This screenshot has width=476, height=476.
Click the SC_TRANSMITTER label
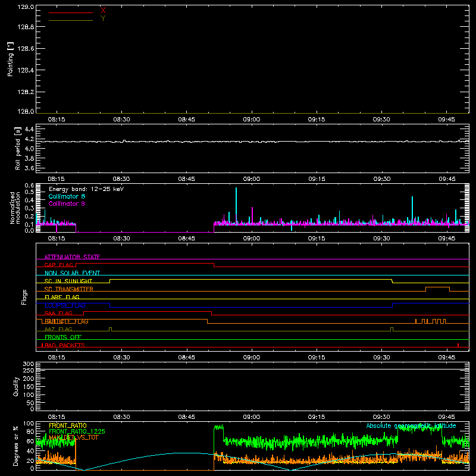tap(69, 289)
